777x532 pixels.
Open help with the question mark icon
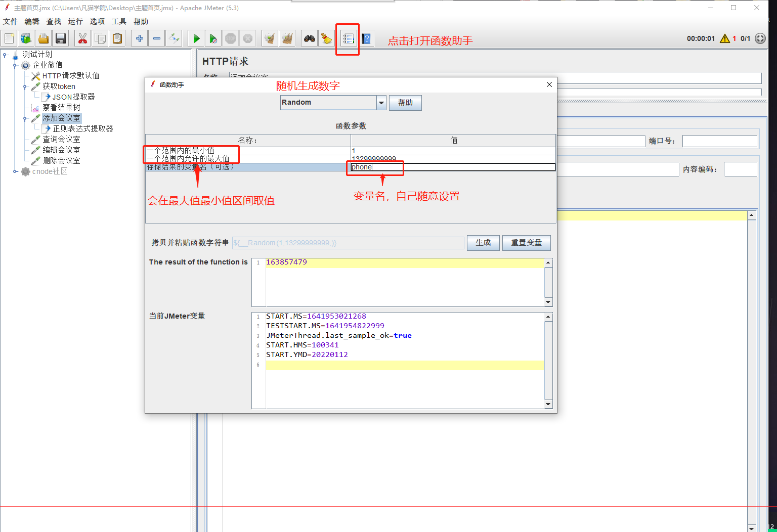coord(366,38)
